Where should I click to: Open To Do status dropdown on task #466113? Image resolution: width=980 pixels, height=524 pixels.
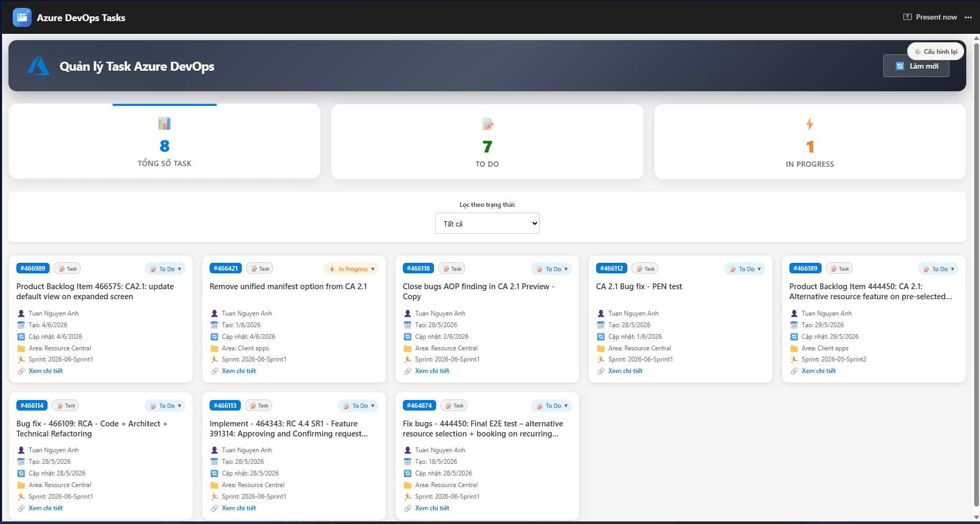click(358, 406)
